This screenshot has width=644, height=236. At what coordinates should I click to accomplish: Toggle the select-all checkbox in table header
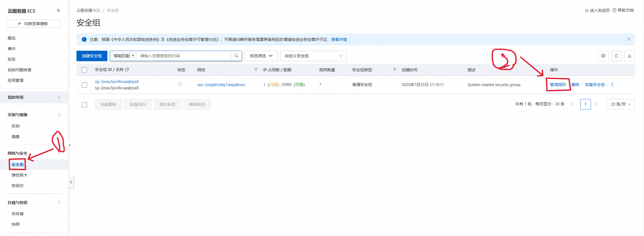point(84,70)
